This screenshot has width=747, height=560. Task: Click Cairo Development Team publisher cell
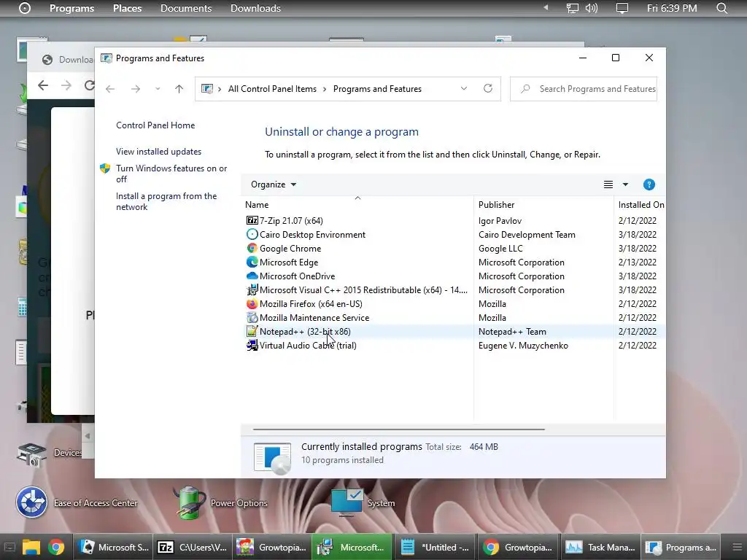tap(527, 235)
